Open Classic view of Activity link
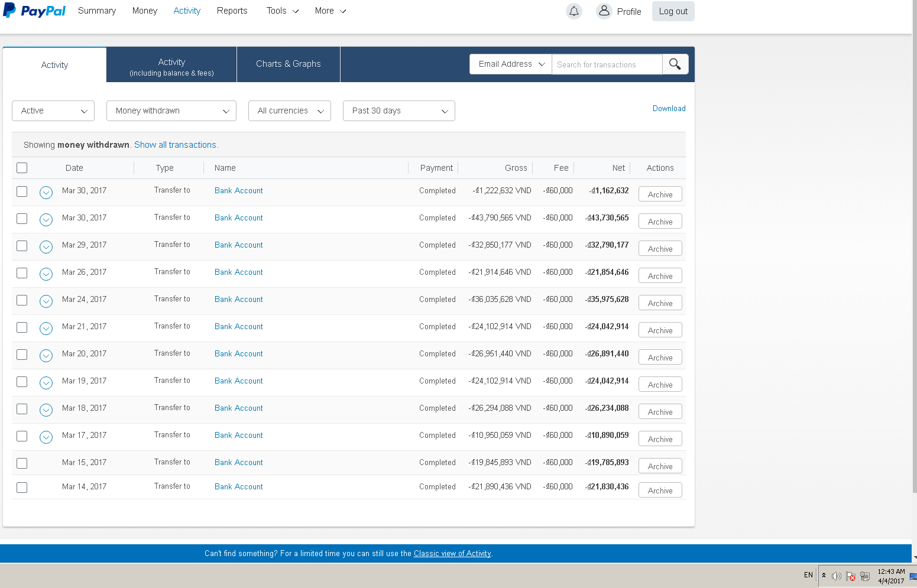This screenshot has width=917, height=588. pos(452,553)
